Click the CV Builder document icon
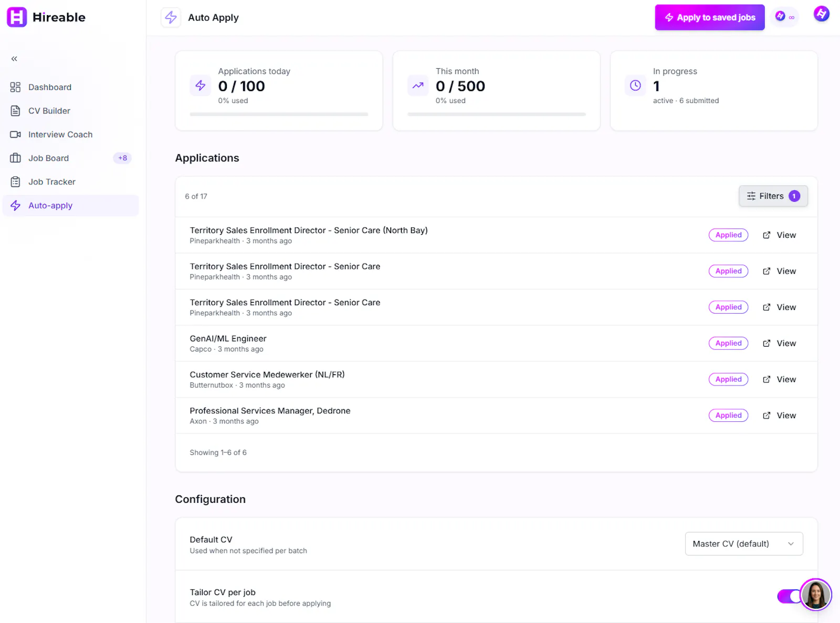The image size is (840, 623). (15, 111)
